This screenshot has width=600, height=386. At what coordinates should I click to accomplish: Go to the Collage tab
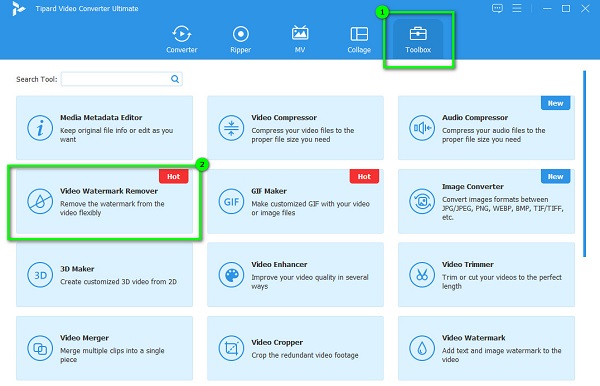tap(359, 39)
